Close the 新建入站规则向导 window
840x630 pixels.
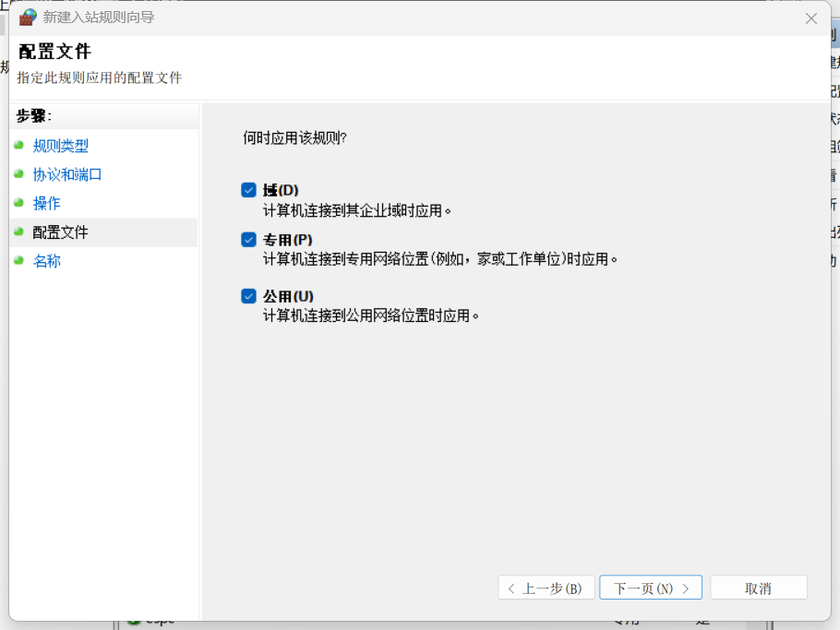(x=811, y=18)
